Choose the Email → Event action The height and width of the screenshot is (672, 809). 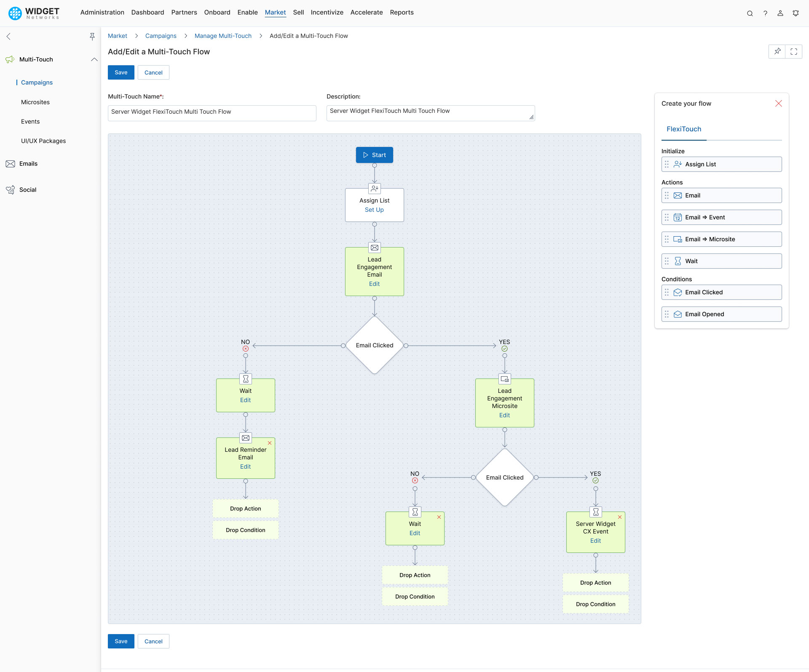[721, 217]
